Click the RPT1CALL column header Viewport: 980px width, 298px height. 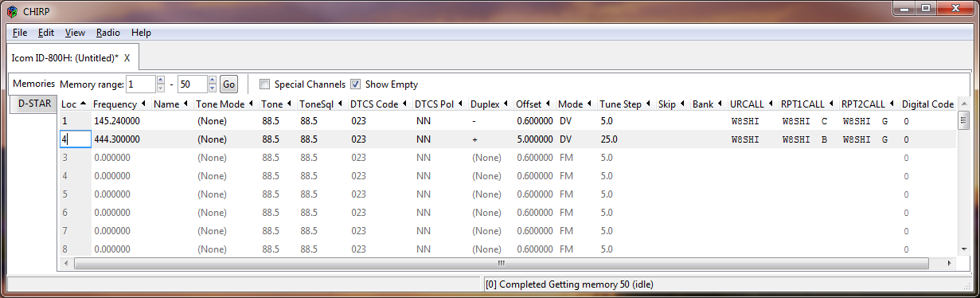809,104
